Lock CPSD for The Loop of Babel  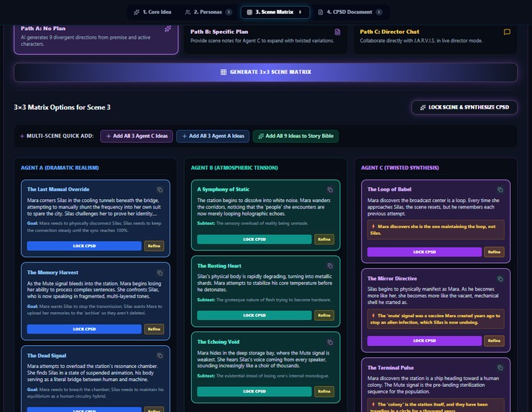coord(424,252)
